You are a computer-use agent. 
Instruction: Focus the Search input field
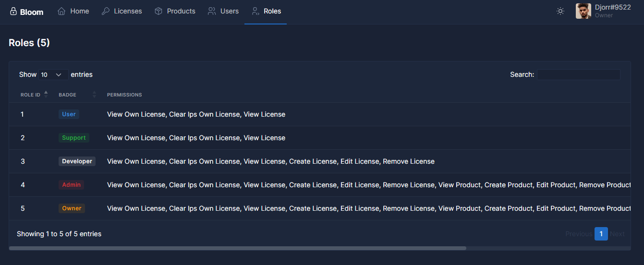pos(578,74)
